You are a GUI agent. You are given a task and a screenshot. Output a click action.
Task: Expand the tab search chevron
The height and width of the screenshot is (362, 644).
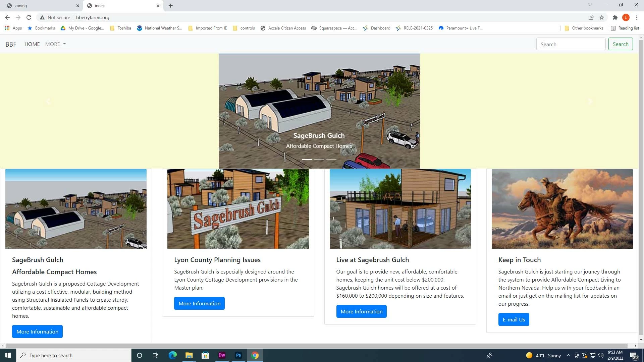(x=590, y=5)
